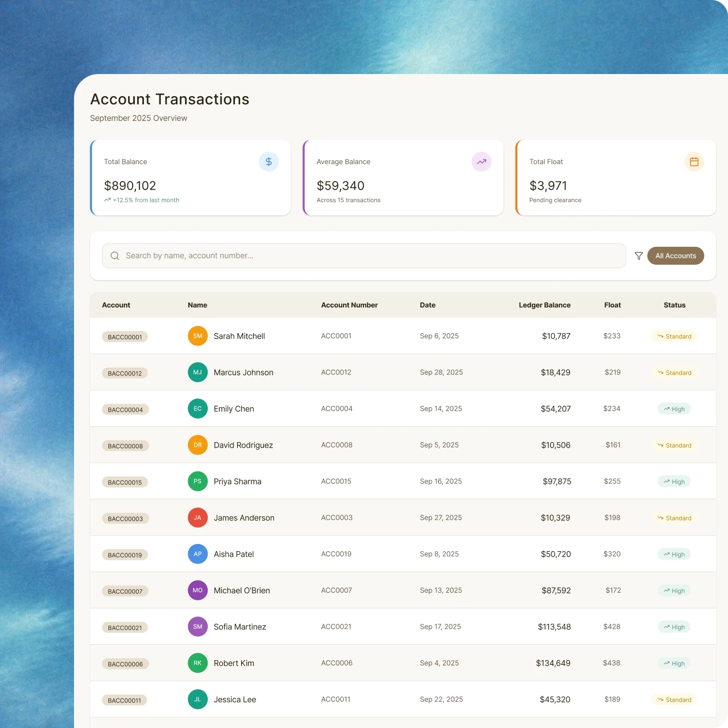Viewport: 728px width, 728px height.
Task: Click the BACC00021 account badge
Action: tap(125, 628)
